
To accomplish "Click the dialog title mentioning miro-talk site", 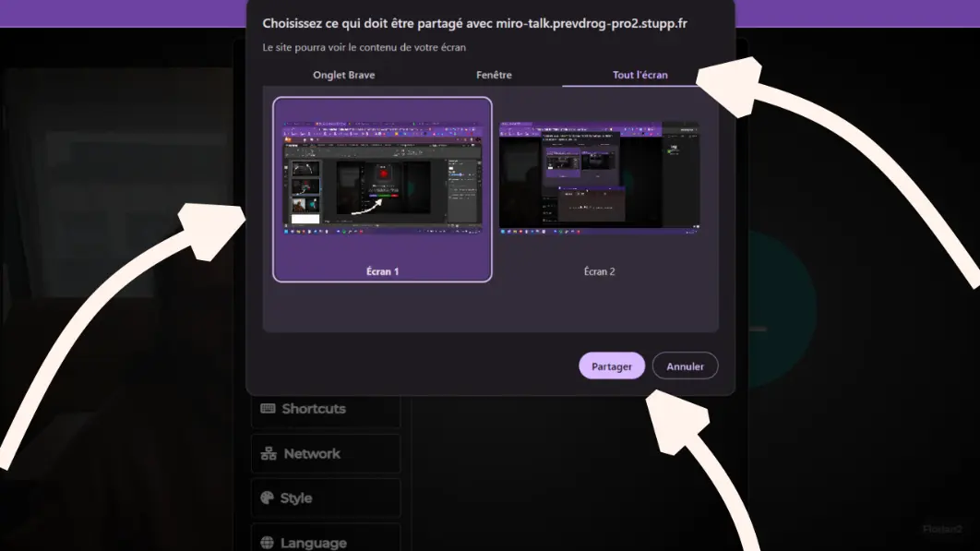I will click(474, 23).
